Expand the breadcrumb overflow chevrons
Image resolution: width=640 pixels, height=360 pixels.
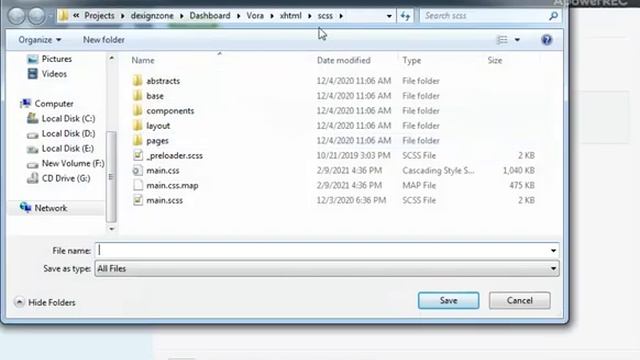coord(76,16)
